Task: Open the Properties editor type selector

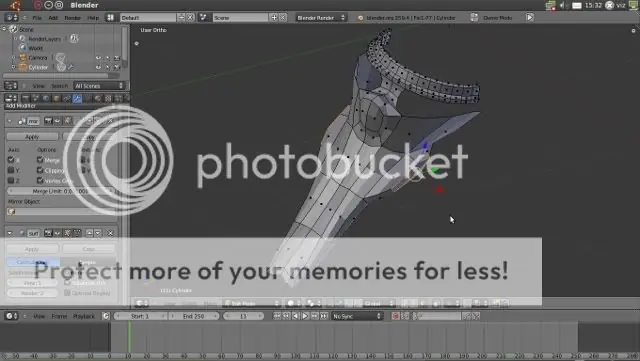Action: tap(11, 98)
